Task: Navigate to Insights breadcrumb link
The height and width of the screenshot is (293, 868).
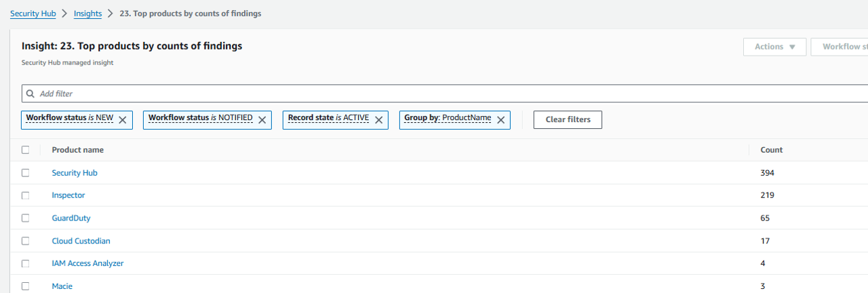Action: click(x=87, y=14)
